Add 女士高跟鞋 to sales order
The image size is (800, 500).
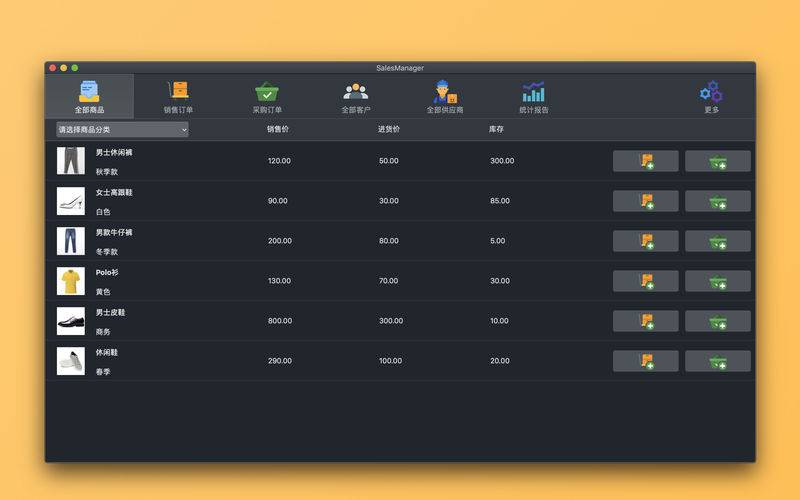645,201
